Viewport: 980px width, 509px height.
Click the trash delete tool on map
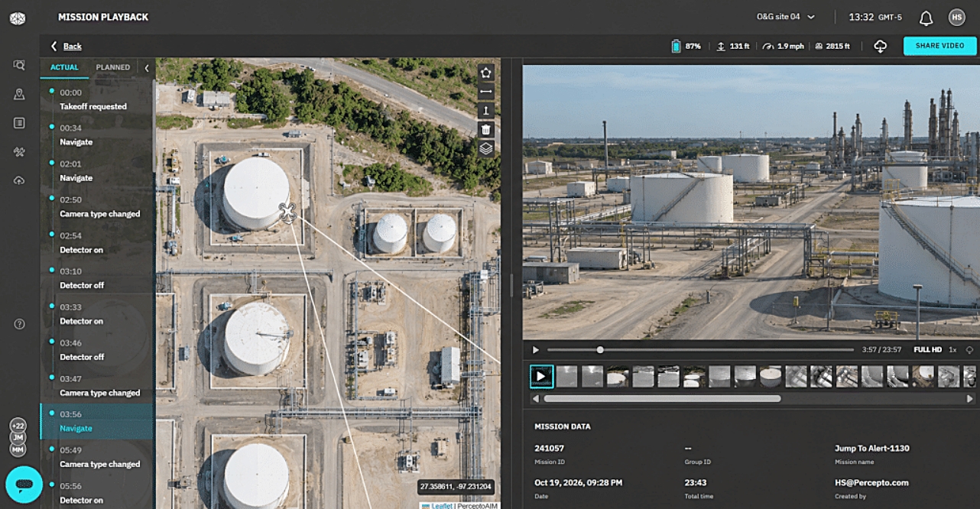tap(486, 130)
